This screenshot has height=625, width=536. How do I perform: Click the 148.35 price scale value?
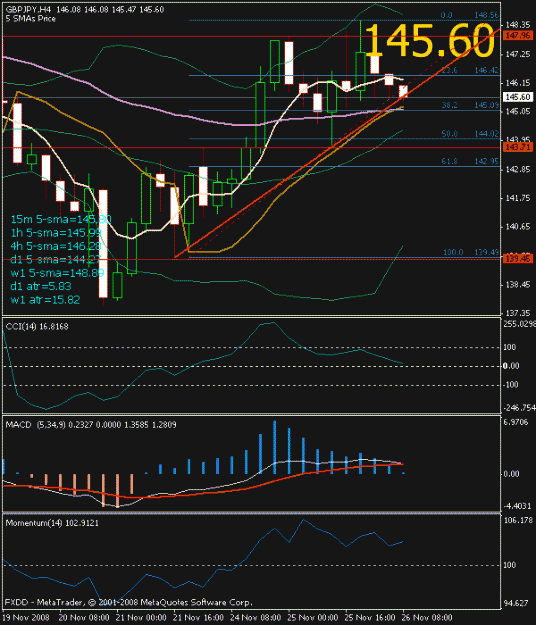(517, 25)
